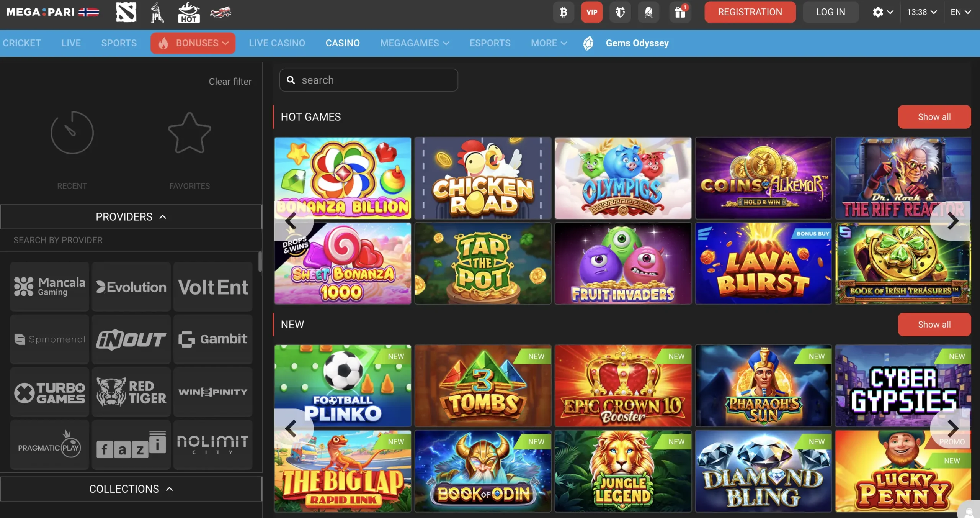Open Recent games clock icon
980x518 pixels.
72,133
